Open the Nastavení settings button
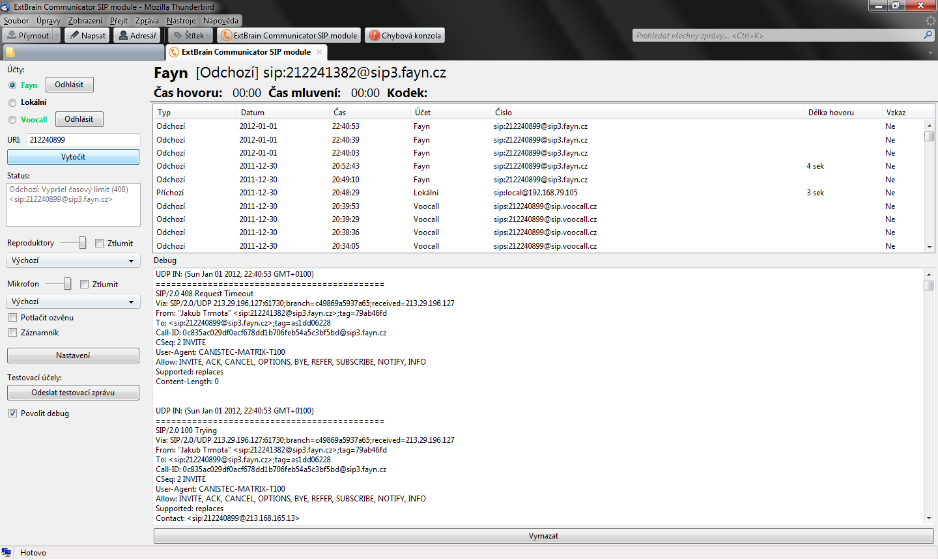The image size is (938, 560). coord(73,356)
